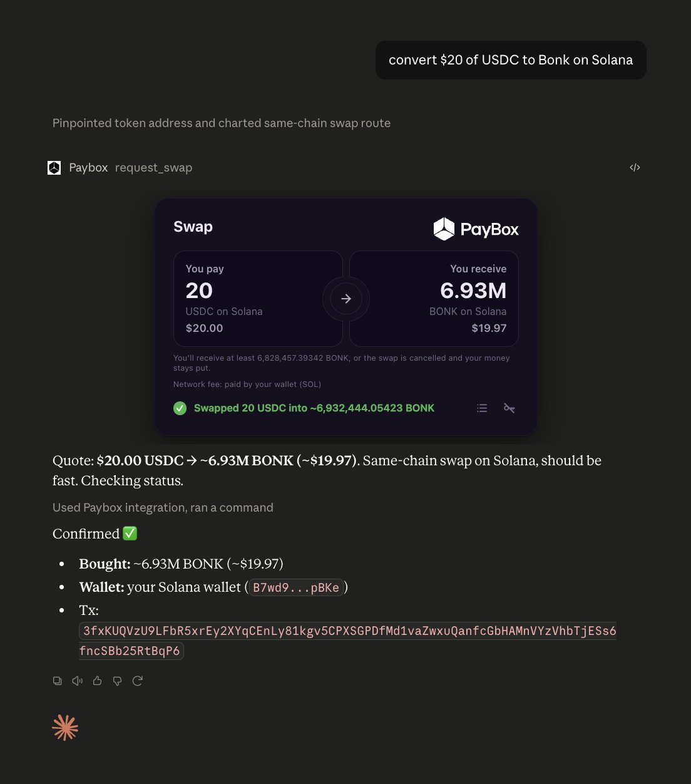Screen dimensions: 691x784
Task: Click the wallet address B7wd9...pBKe
Action: coord(296,587)
